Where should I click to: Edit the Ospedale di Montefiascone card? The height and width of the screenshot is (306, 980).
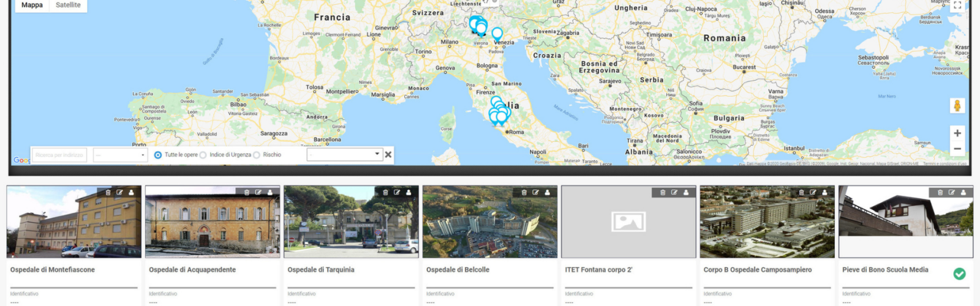click(x=120, y=192)
